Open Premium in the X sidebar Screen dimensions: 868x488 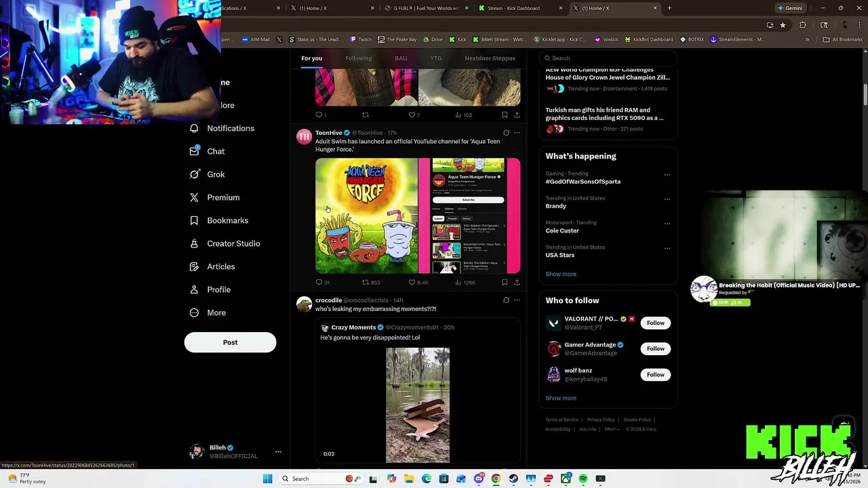coord(214,197)
